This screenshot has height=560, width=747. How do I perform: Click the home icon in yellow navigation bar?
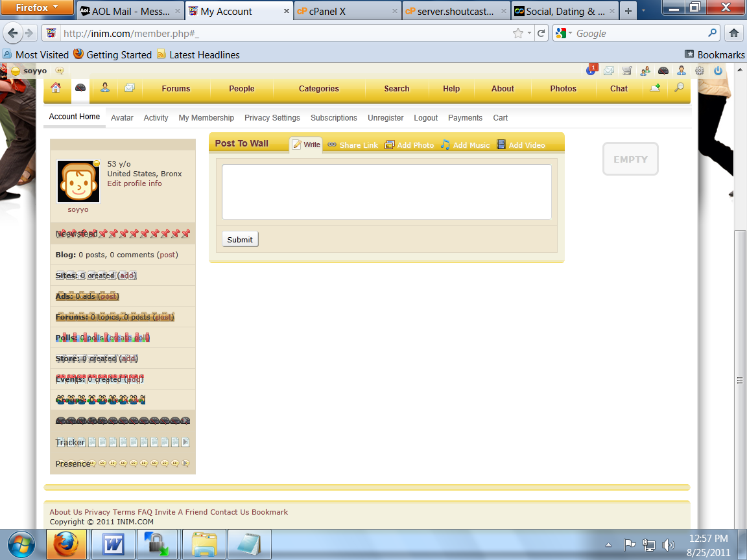56,88
